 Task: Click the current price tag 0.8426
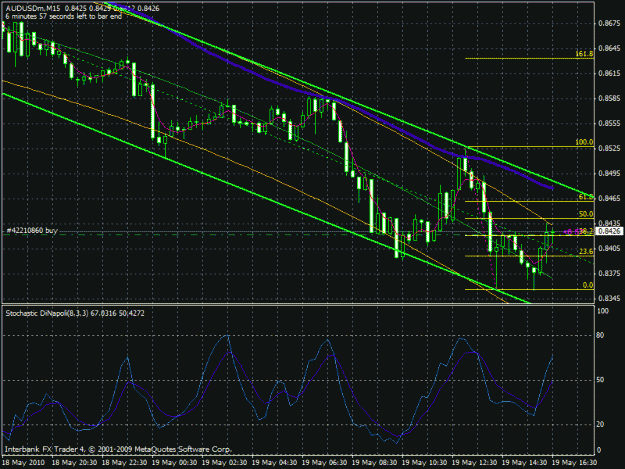pos(610,231)
